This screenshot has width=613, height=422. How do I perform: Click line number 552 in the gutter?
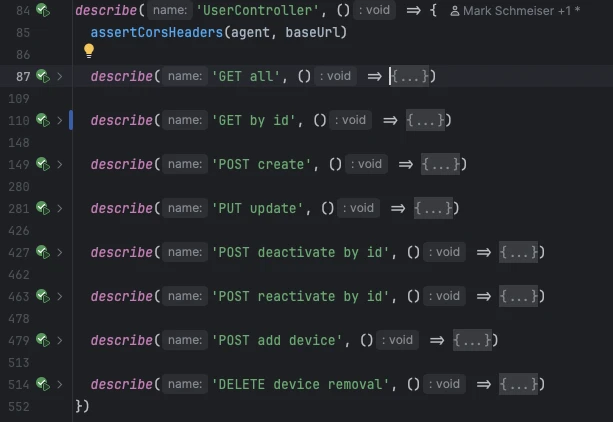(19, 406)
